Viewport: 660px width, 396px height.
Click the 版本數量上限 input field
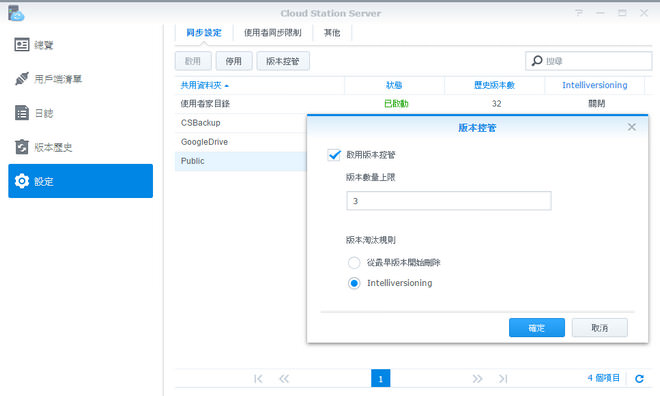pos(449,201)
